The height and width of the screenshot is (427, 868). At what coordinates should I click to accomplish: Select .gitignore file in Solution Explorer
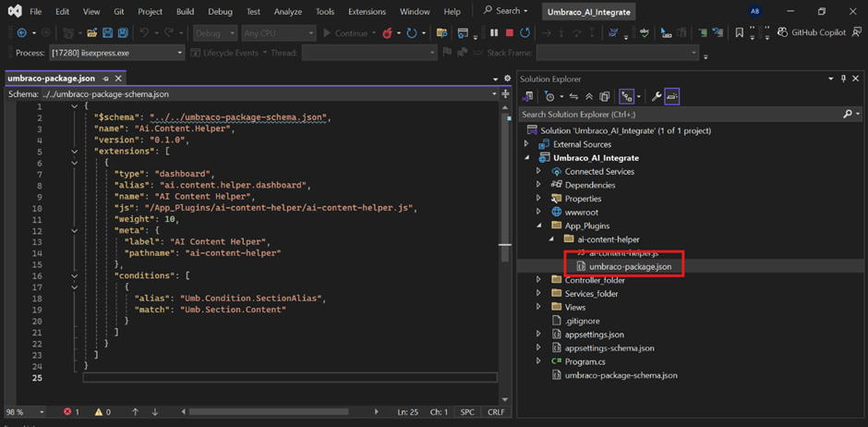[x=581, y=322]
